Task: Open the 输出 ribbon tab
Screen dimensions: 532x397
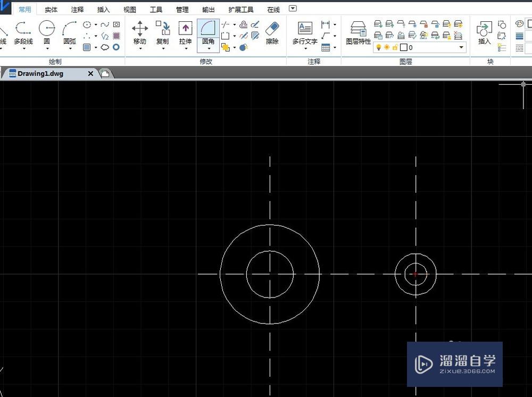Action: (209, 10)
